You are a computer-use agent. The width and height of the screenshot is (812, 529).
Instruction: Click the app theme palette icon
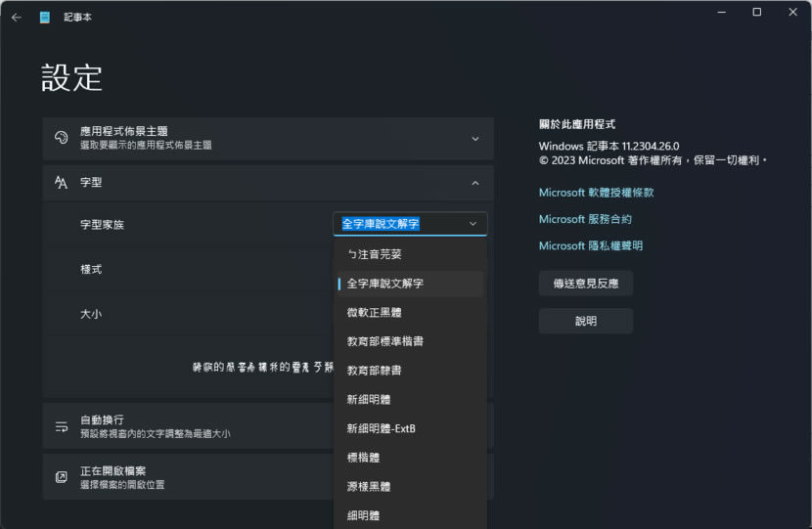click(x=61, y=138)
